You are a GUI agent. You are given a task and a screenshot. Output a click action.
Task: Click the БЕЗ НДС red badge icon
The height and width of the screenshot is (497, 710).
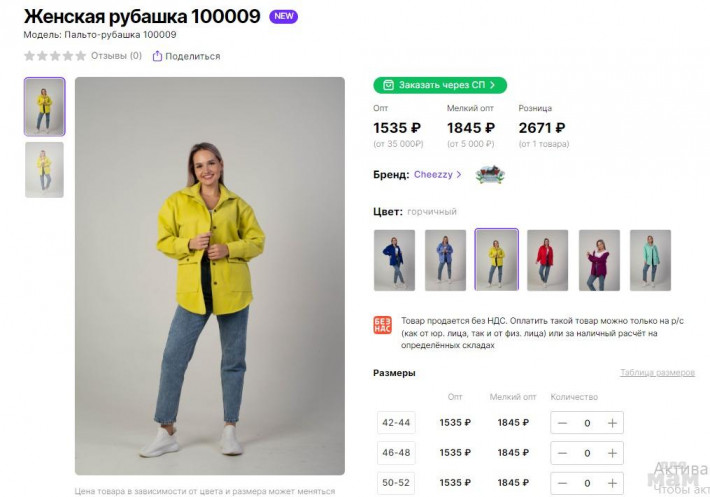[x=382, y=326]
